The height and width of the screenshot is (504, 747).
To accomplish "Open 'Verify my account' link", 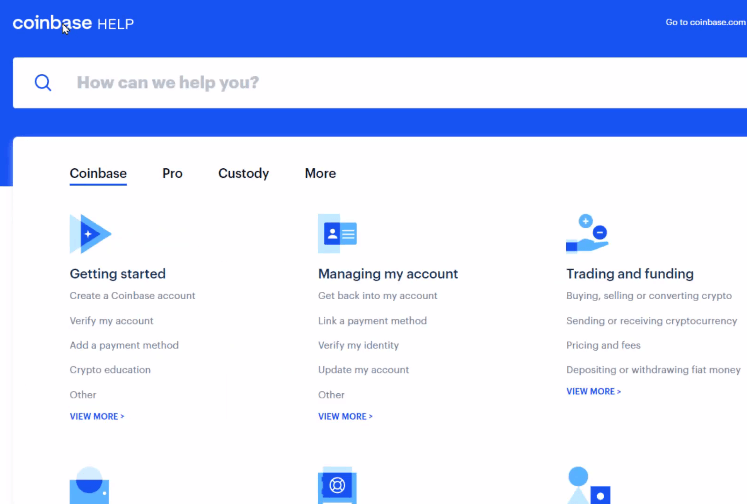I will [x=111, y=321].
